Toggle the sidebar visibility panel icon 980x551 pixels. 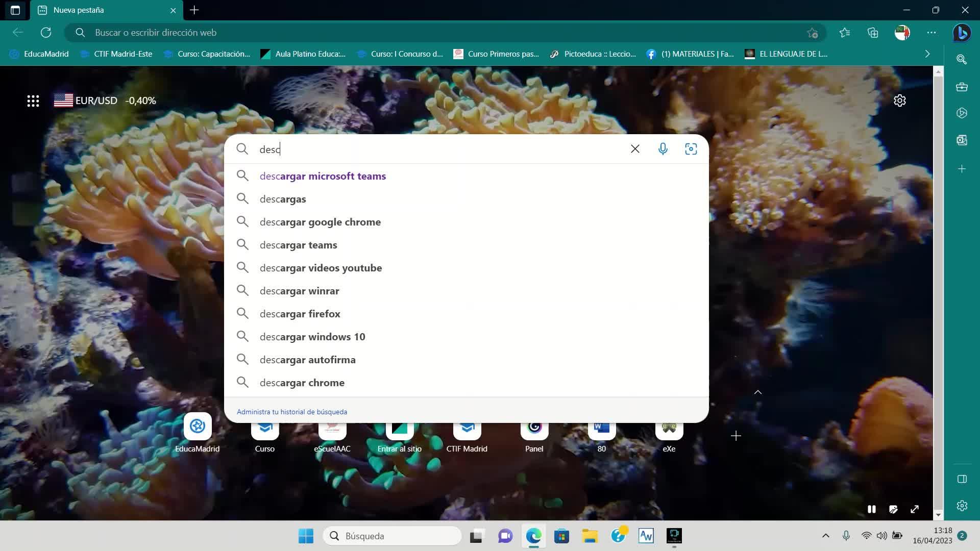point(962,479)
